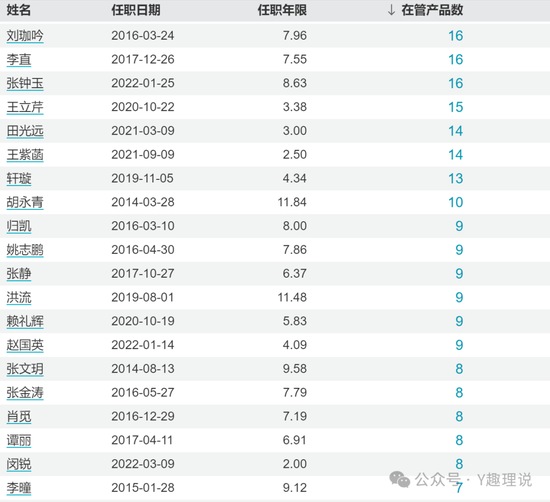The width and height of the screenshot is (550, 502).
Task: Click product count 10 for 胡永青
Action: click(456, 202)
